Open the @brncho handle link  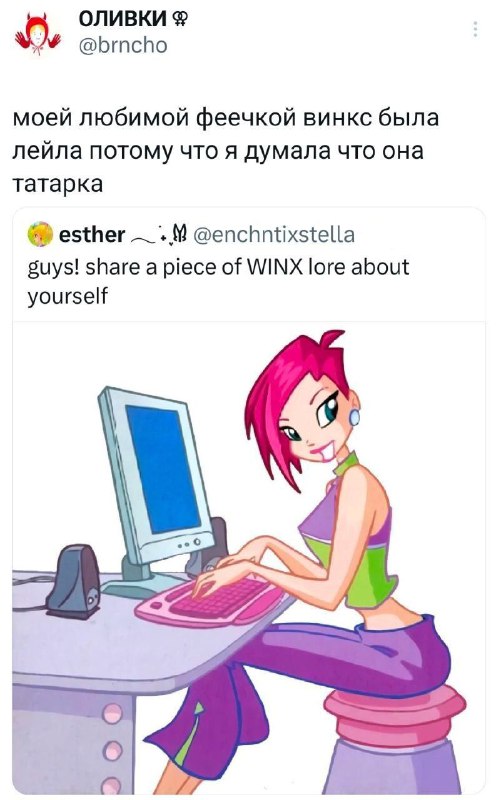tap(122, 45)
